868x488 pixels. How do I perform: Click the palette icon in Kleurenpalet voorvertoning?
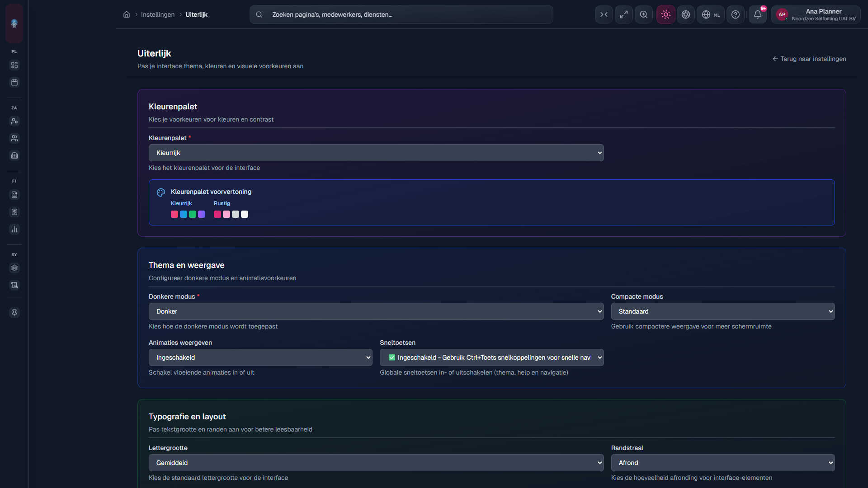(161, 192)
